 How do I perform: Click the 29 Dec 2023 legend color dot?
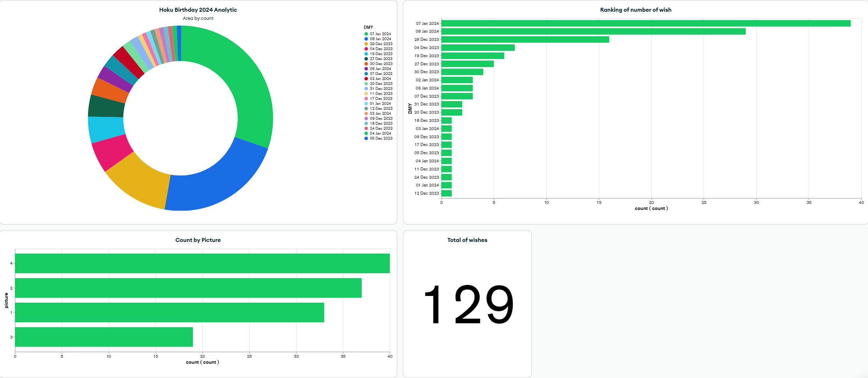tap(366, 44)
